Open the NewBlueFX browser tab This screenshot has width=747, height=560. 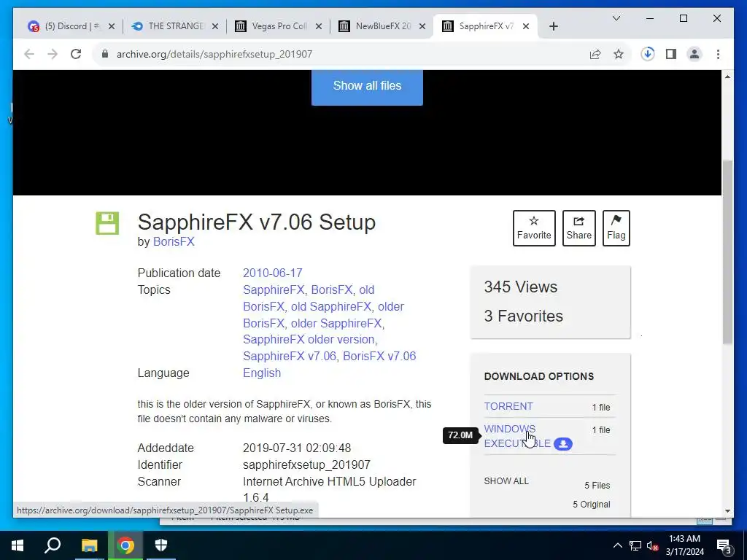click(382, 26)
